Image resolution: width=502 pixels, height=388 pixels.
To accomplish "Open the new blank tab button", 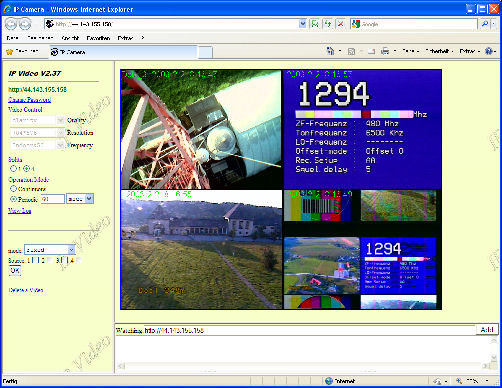I will [x=205, y=52].
